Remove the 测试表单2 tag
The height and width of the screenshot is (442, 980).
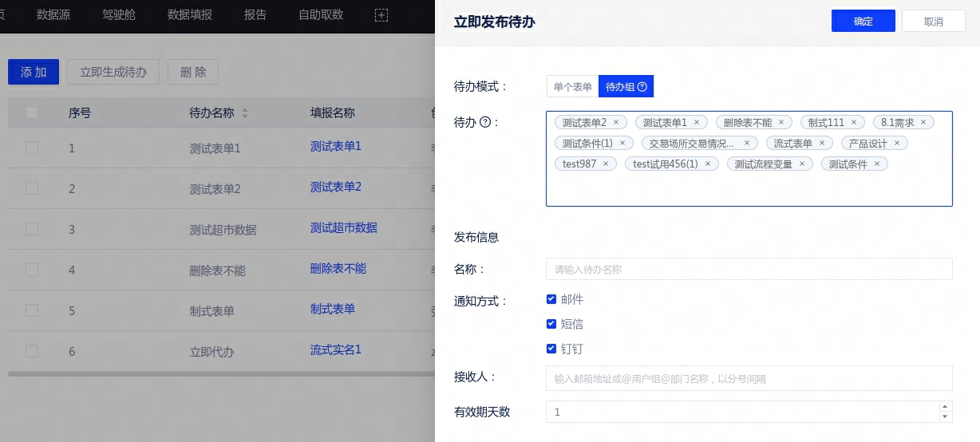(x=616, y=123)
